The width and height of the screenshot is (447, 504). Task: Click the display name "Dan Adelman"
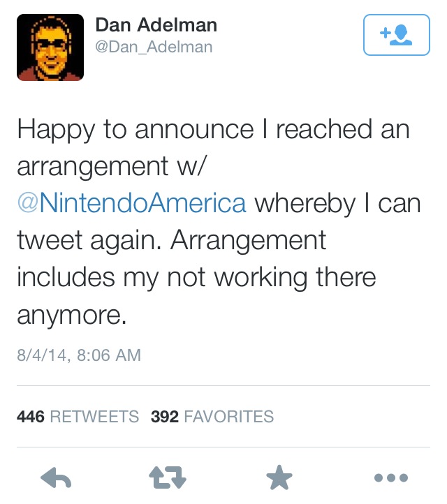[x=156, y=26]
